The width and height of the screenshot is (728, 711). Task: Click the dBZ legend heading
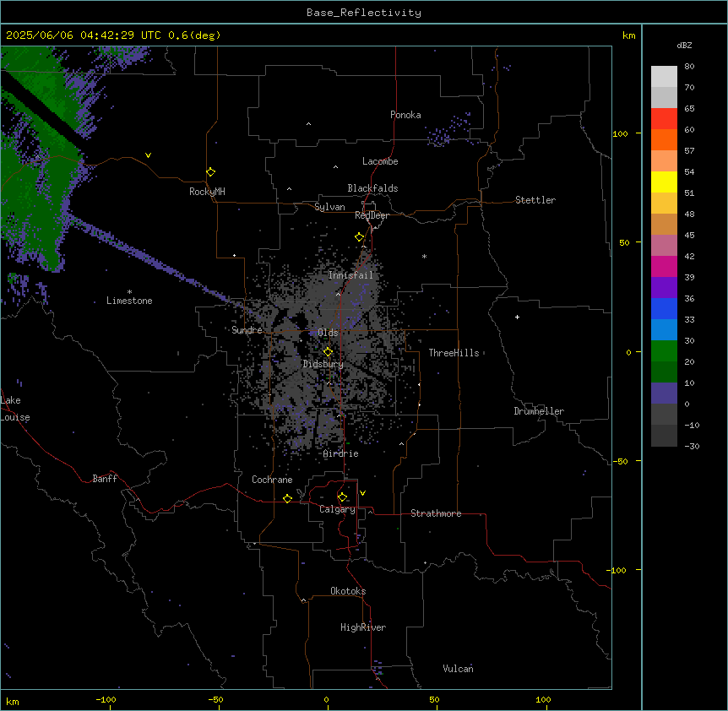[x=684, y=45]
